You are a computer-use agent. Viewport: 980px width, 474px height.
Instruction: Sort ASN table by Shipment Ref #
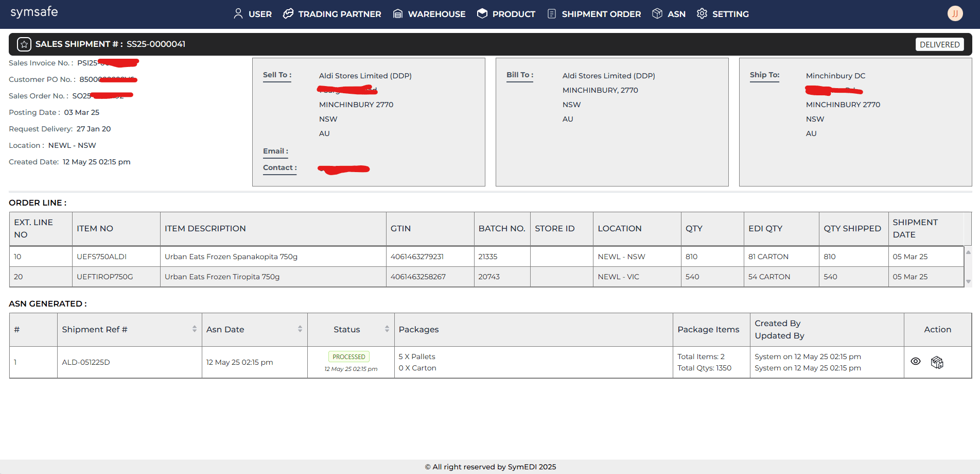[195, 329]
